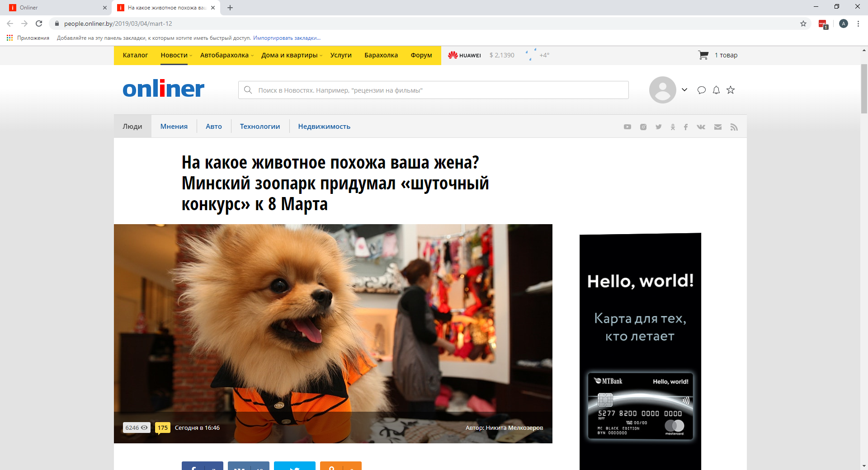This screenshot has width=868, height=470.
Task: Click the MTBank Hello world advertisement
Action: click(640, 352)
